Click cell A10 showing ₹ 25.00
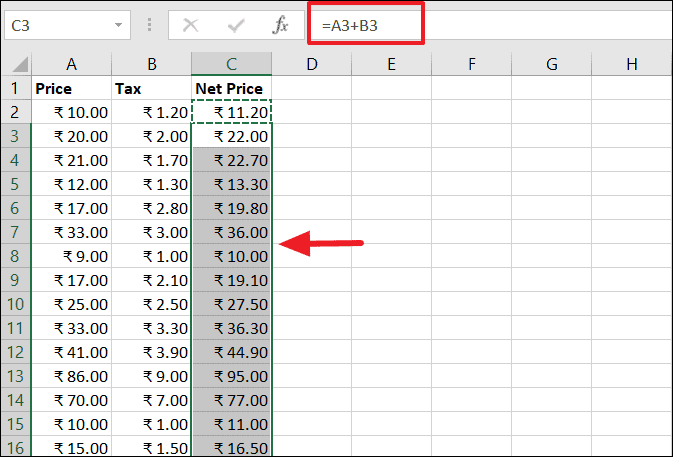Viewport: 673px width, 457px height. click(x=71, y=304)
